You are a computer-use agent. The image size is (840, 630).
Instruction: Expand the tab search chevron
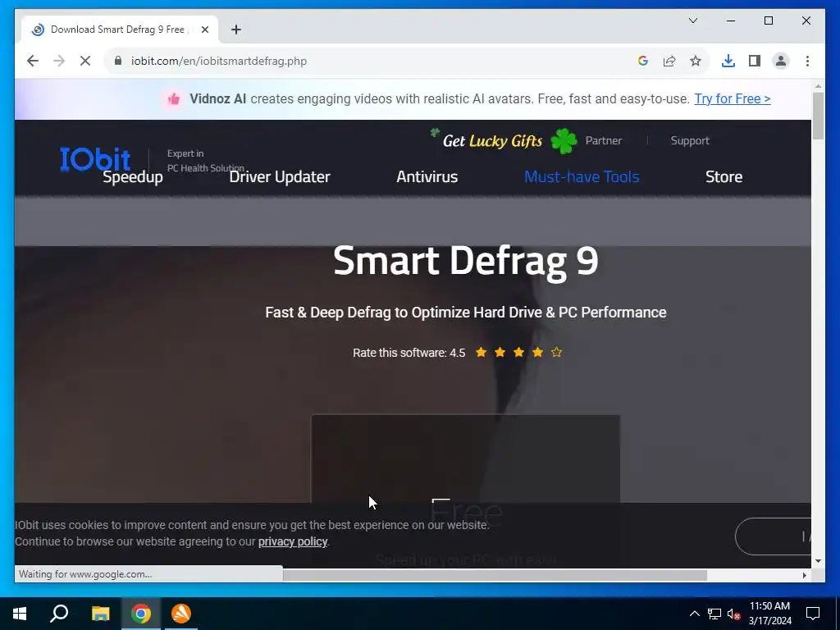tap(692, 21)
